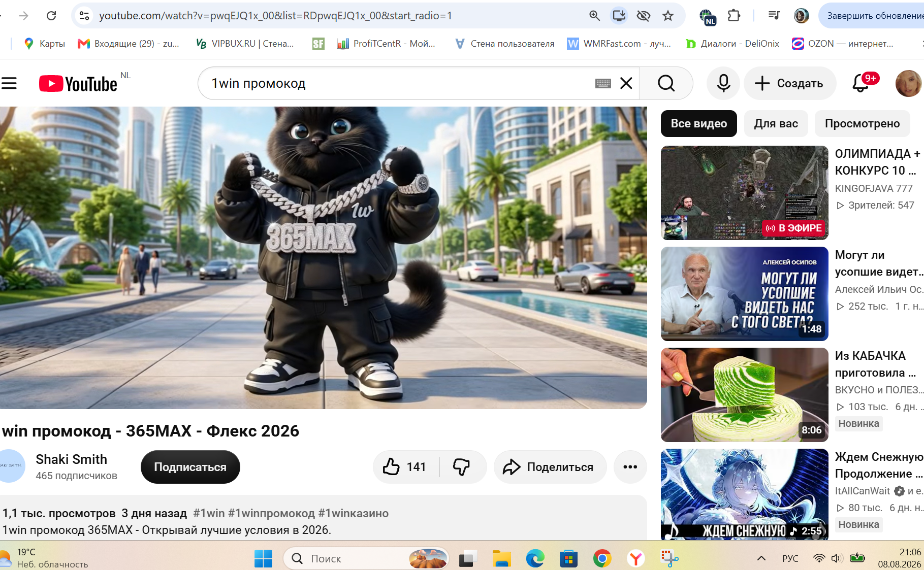Click the #1win hashtag
Image resolution: width=924 pixels, height=570 pixels.
[x=209, y=513]
